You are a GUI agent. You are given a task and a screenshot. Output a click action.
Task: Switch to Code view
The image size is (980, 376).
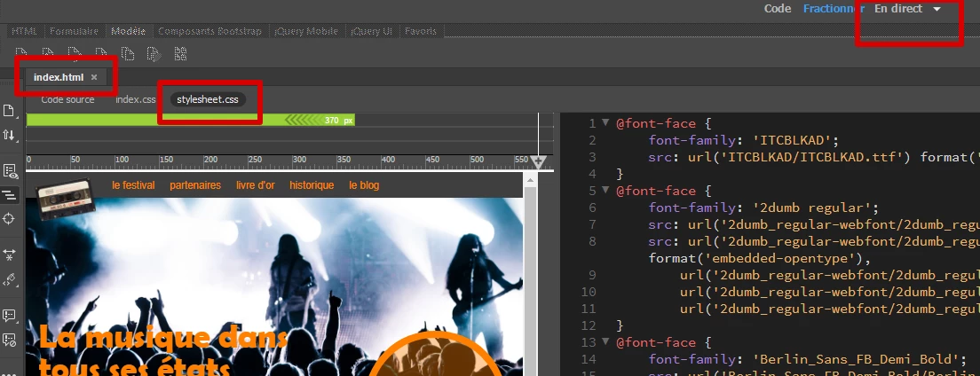coord(778,9)
